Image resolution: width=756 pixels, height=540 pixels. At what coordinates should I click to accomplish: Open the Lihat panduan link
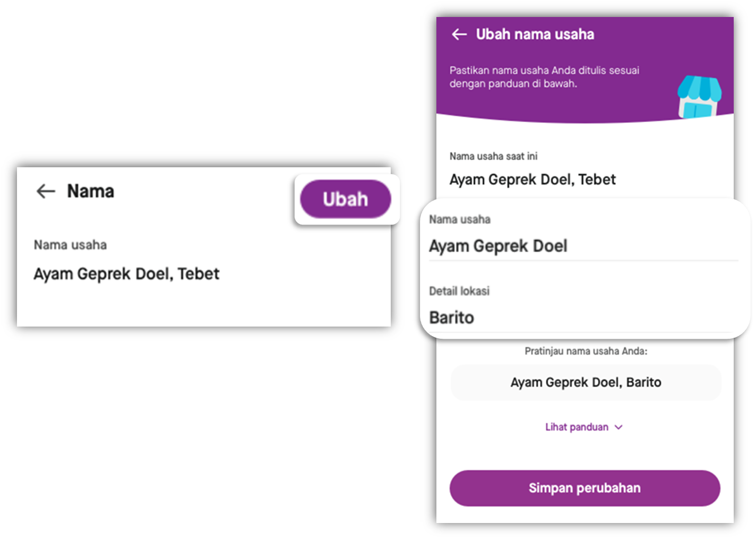click(x=577, y=427)
